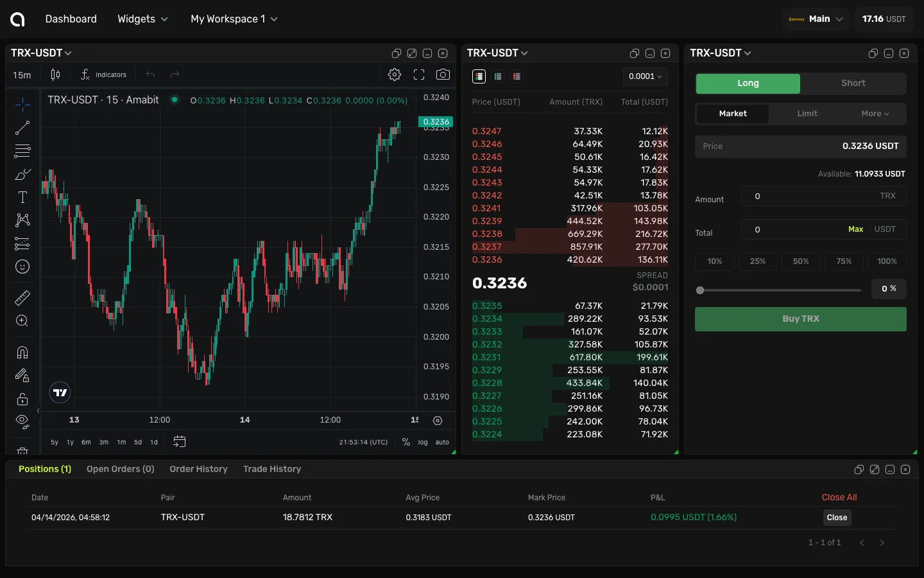The image size is (924, 578).
Task: Pick the emoji sticker tool
Action: click(22, 267)
